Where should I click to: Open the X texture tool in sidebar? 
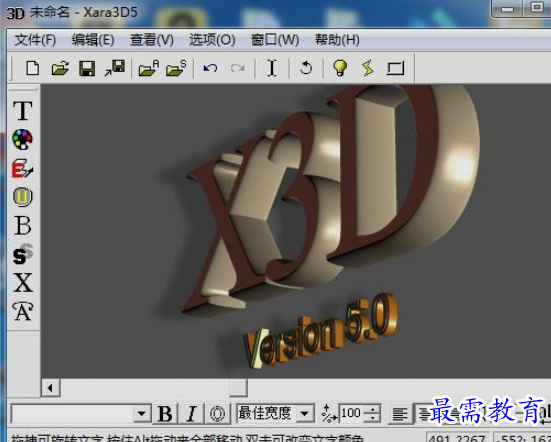point(23,283)
